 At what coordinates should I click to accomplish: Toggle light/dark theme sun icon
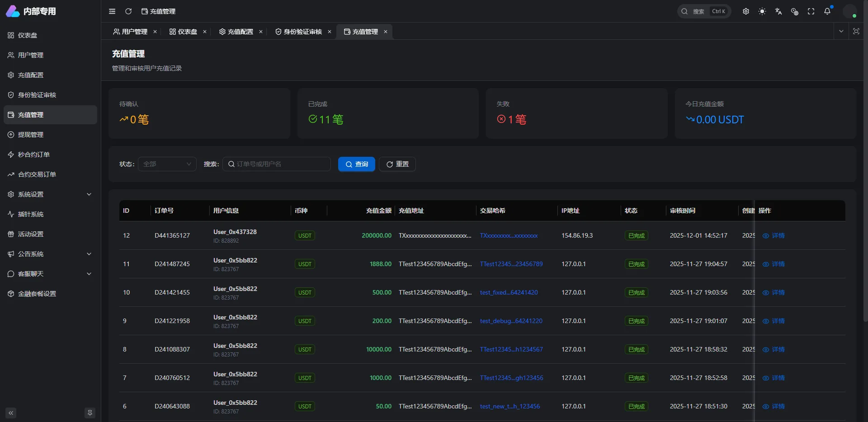(762, 11)
